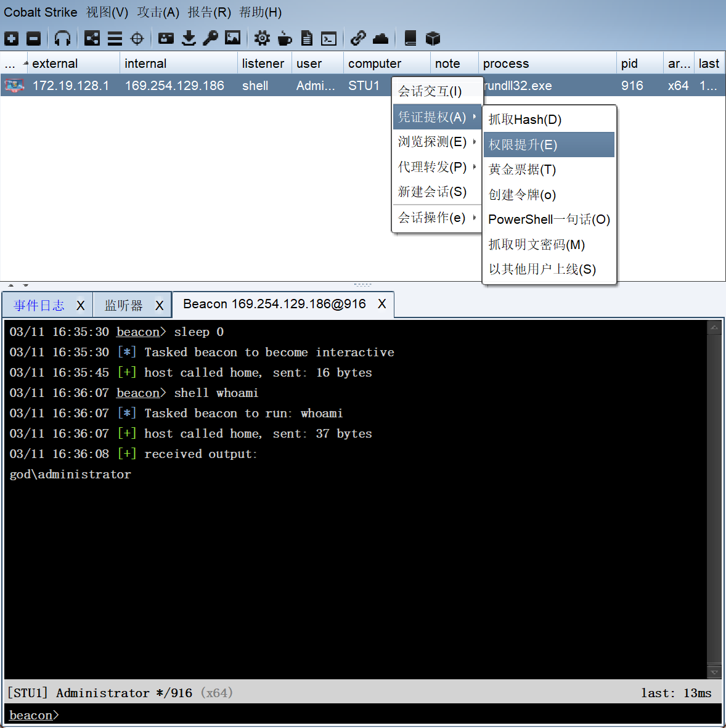Close the Beacon tab with X
The width and height of the screenshot is (726, 728).
(381, 304)
